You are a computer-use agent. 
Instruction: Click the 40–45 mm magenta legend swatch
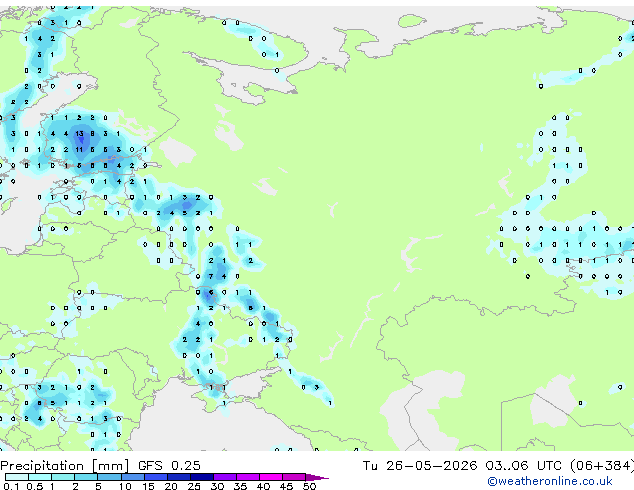tap(271, 477)
